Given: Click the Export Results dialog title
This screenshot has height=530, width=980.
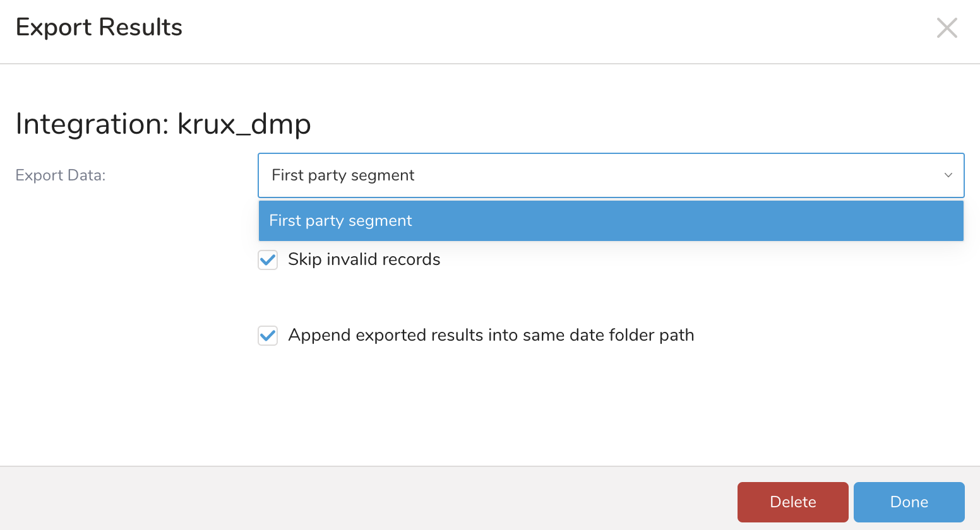Looking at the screenshot, I should 99,28.
